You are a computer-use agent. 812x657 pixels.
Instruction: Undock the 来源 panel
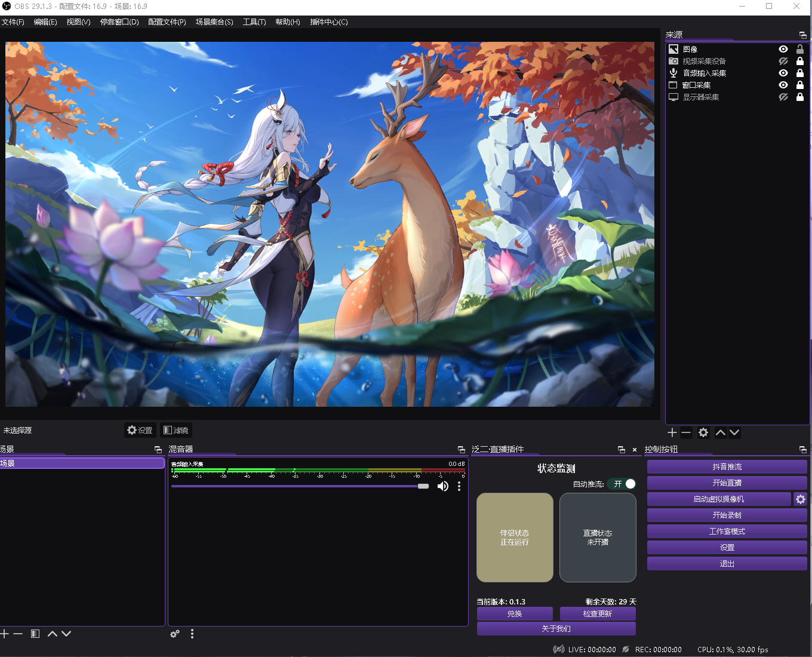pyautogui.click(x=803, y=35)
